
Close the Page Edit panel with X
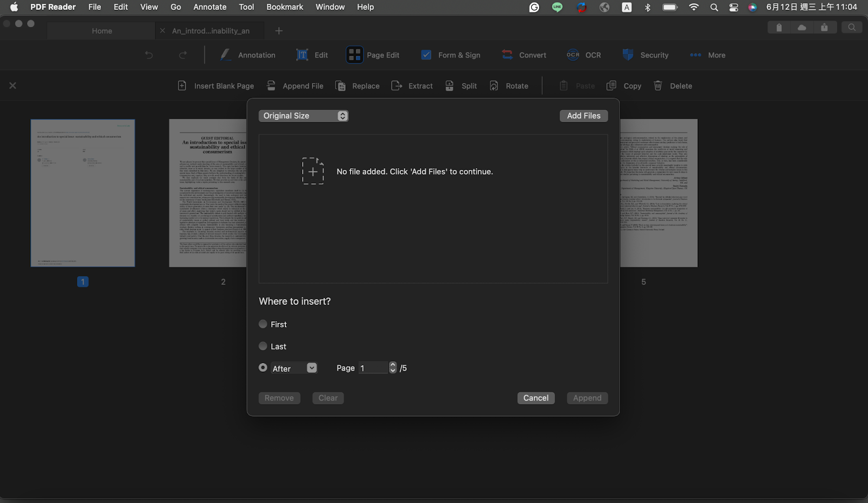tap(12, 86)
